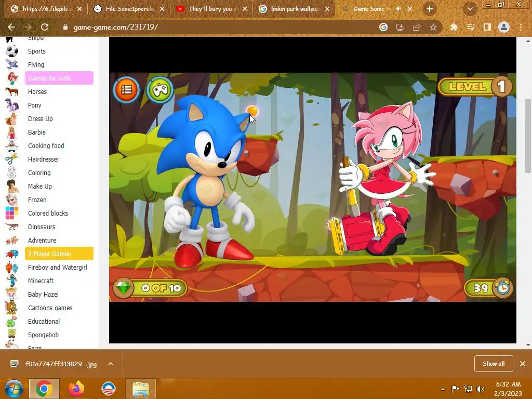Click the volume icon in system tray
The width and height of the screenshot is (532, 399).
[481, 389]
